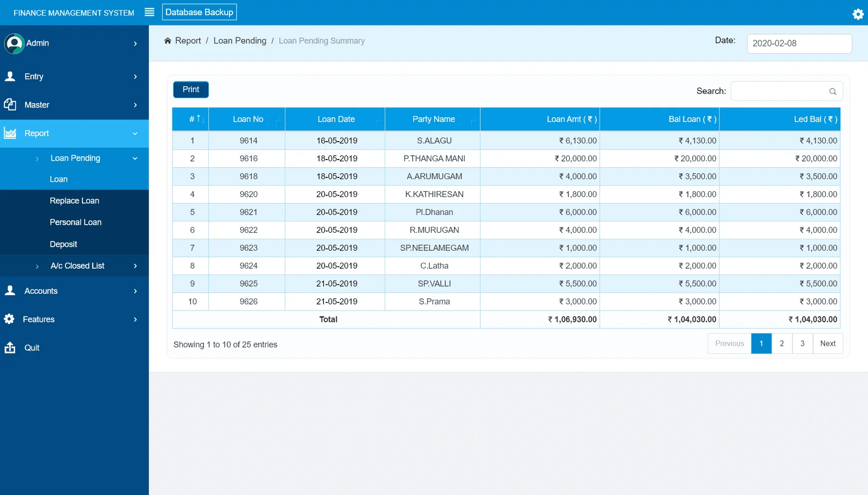This screenshot has height=495, width=868.
Task: Toggle the hamburger sidebar menu icon
Action: click(x=150, y=12)
